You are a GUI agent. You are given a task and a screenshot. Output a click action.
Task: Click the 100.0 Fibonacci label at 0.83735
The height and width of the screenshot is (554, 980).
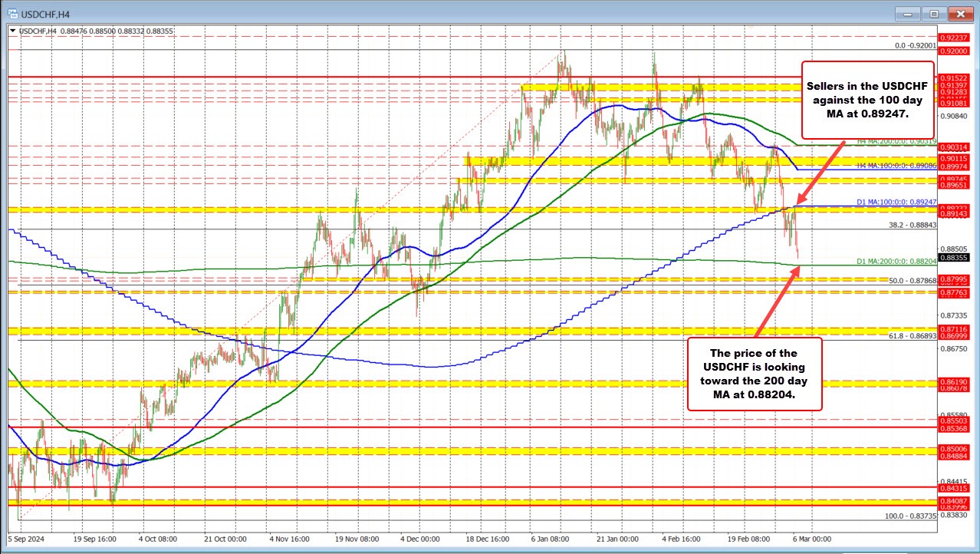tap(909, 516)
